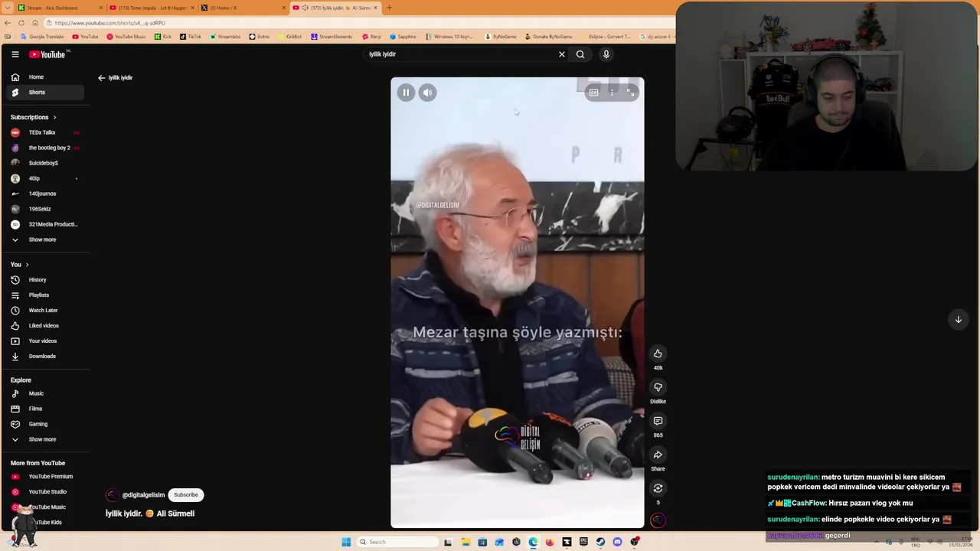Subscribe to @digitalgelisim channel
This screenshot has width=980, height=551.
pyautogui.click(x=185, y=495)
